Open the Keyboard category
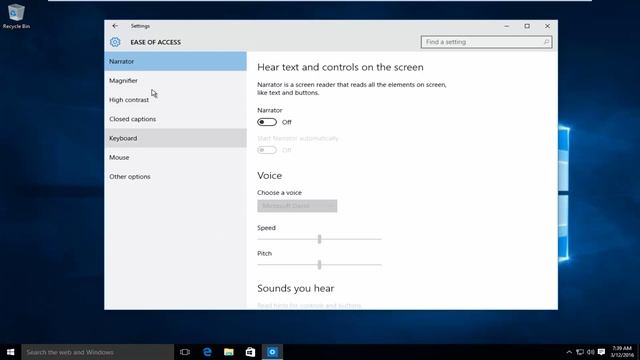The image size is (640, 360). 176,138
